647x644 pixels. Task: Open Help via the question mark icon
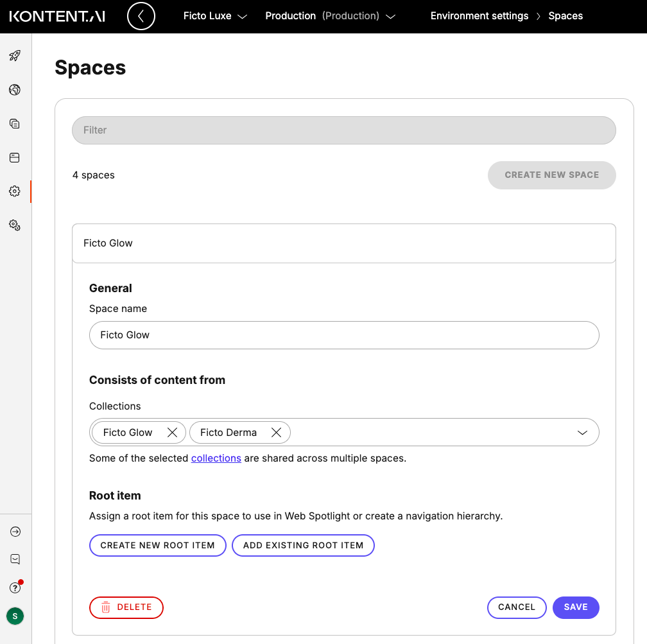[15, 587]
